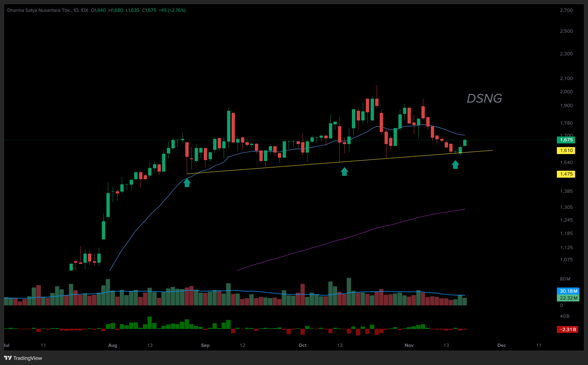
Task: Click the green 1,675 current price label
Action: [566, 140]
